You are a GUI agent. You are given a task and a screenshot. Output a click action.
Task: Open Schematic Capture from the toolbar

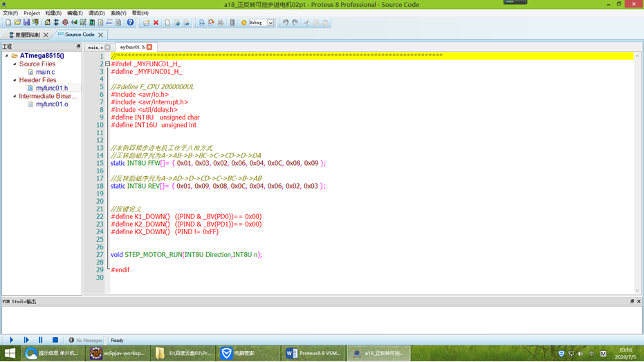click(x=56, y=23)
